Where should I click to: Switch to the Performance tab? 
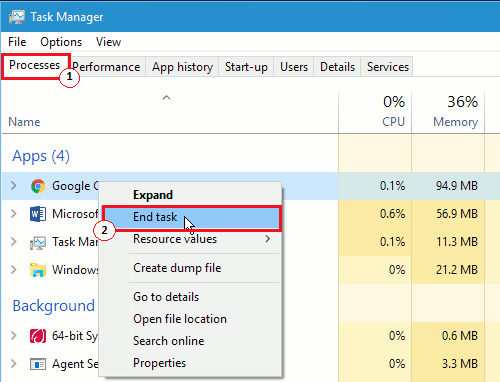coord(106,67)
